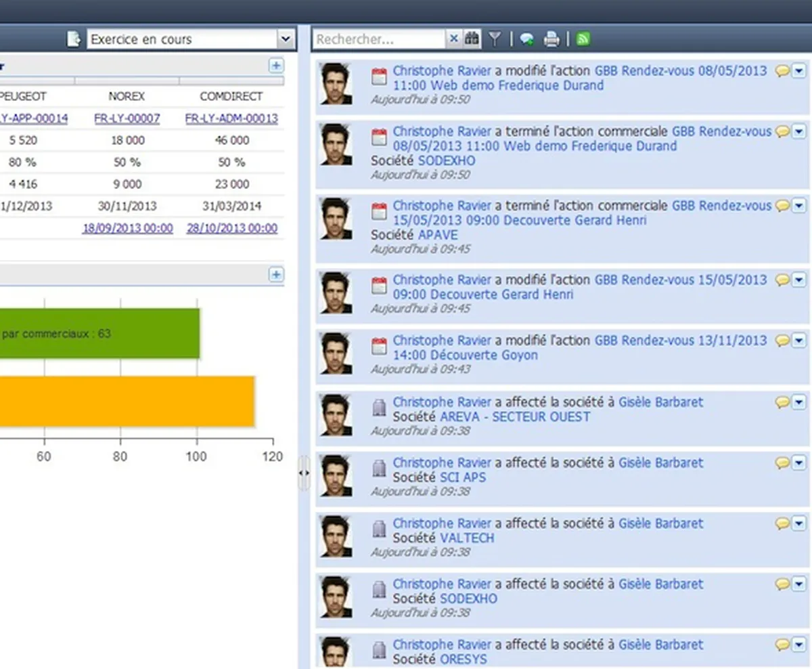Click the Rechercher search field

(x=379, y=39)
